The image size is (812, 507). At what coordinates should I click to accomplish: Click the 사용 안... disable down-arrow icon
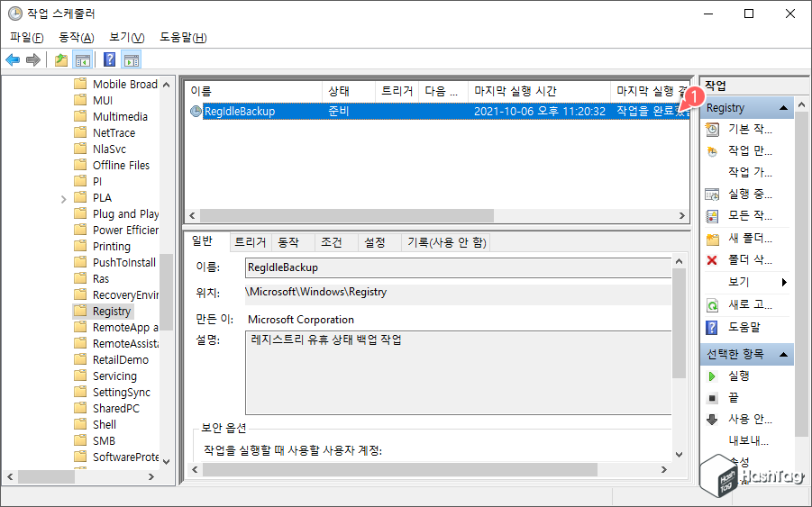point(712,419)
